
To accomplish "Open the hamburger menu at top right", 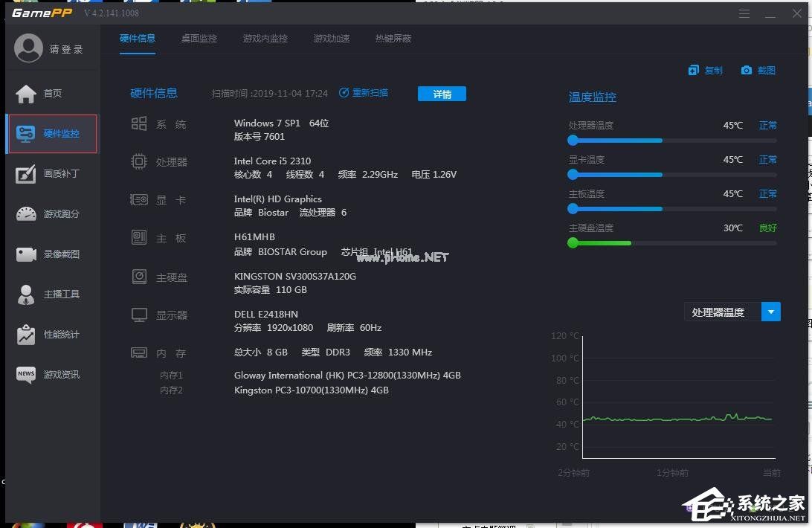I will coord(744,13).
